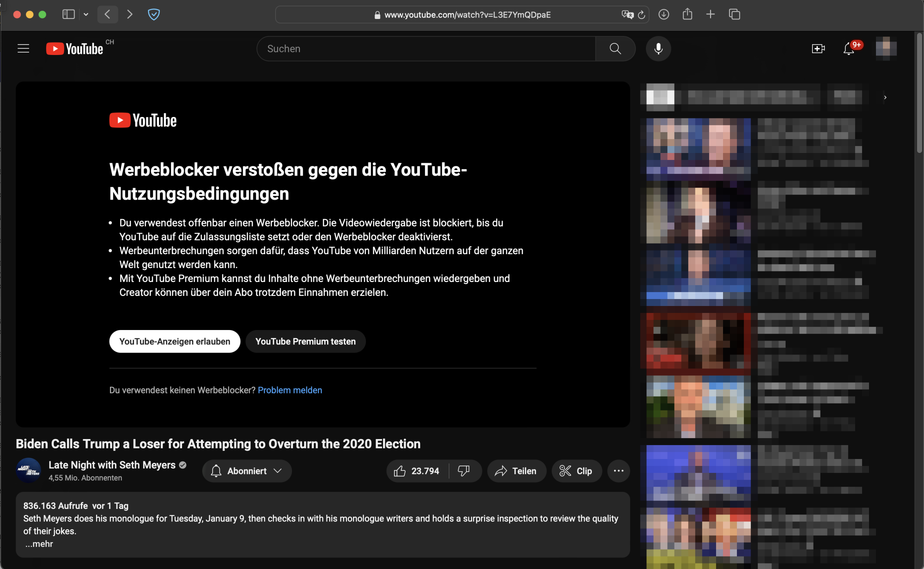Open the Problem melden link

[x=290, y=390]
